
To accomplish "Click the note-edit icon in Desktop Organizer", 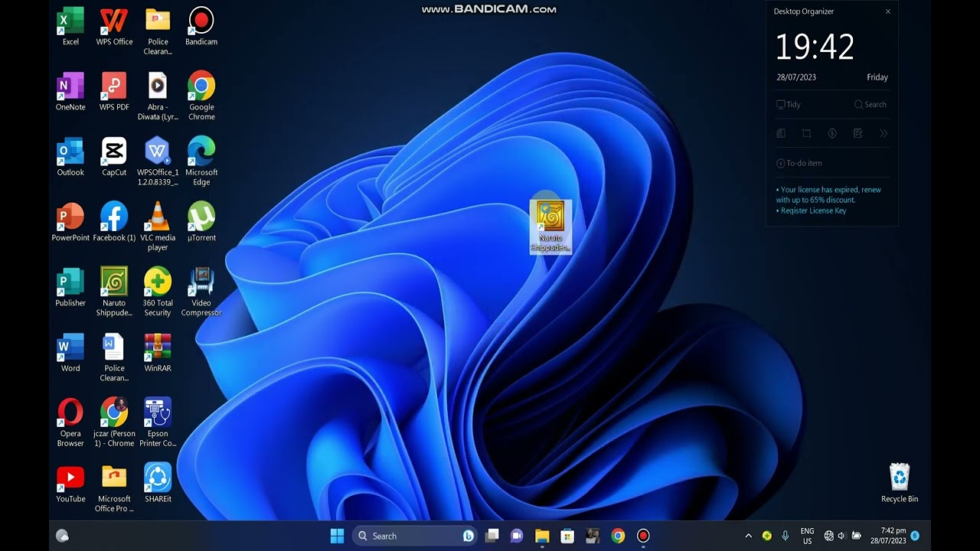I will tap(857, 133).
